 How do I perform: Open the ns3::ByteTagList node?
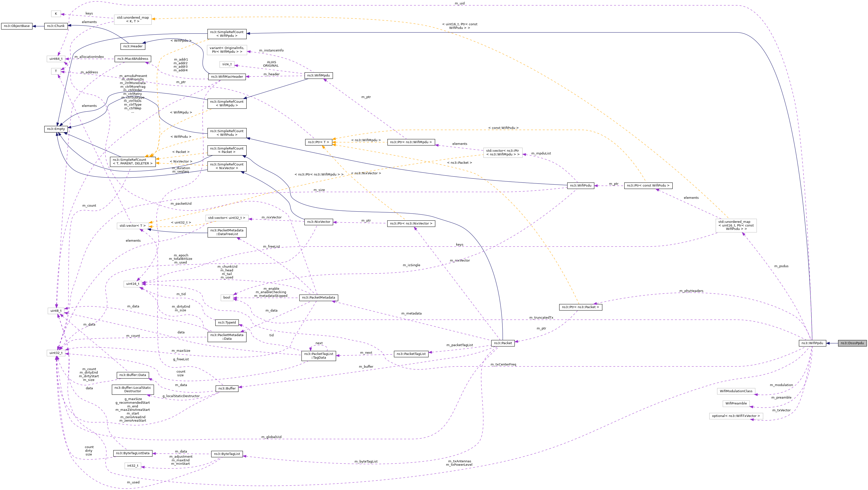[x=227, y=454]
